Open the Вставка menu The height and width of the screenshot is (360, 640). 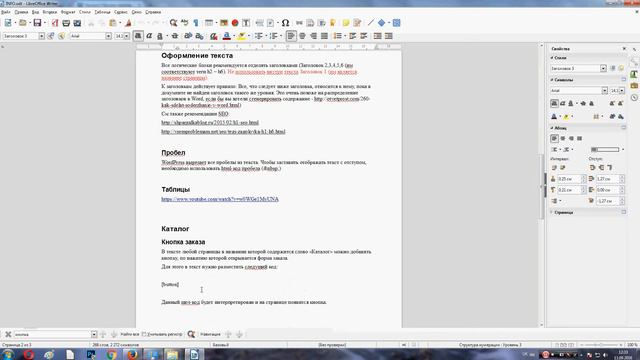(50, 12)
